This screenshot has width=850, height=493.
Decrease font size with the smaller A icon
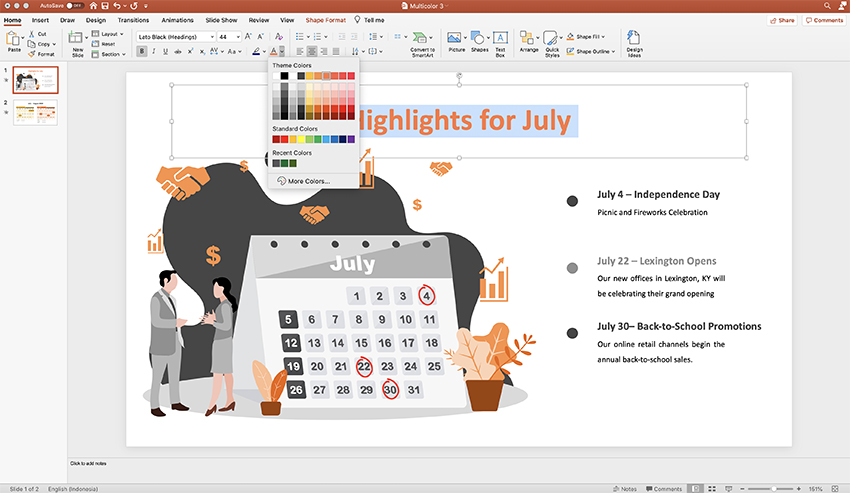[260, 36]
